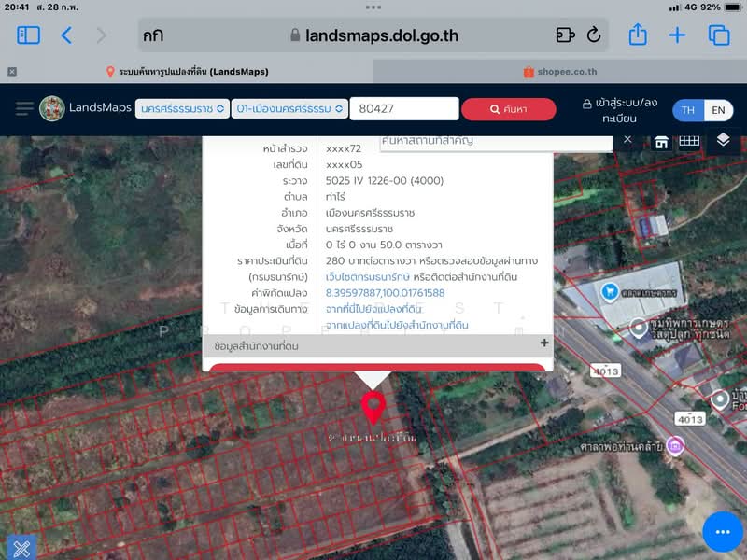747x560 pixels.
Task: Select the home icon in the map toolbar
Action: (x=660, y=141)
